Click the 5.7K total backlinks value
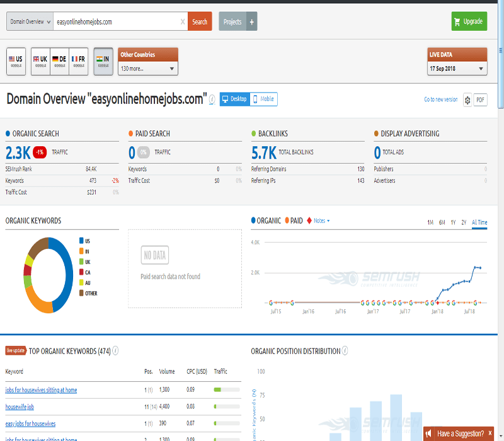This screenshot has width=504, height=441. click(x=264, y=152)
